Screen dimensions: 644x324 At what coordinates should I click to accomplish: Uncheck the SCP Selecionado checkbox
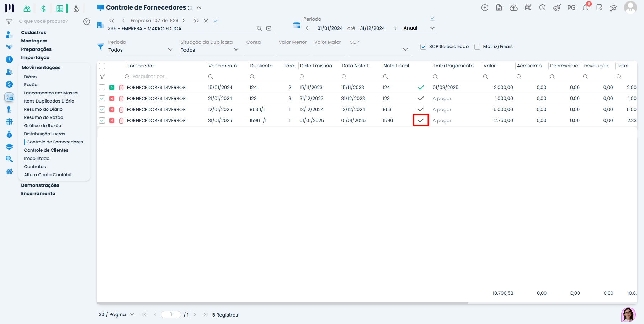(x=423, y=47)
